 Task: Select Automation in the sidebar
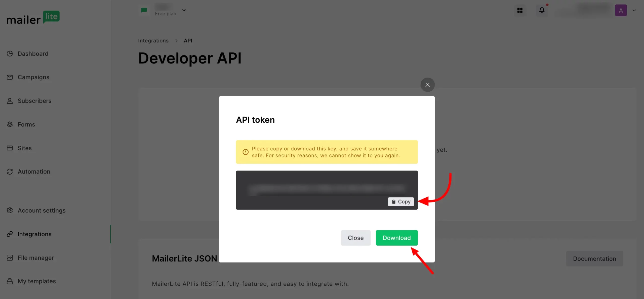point(34,172)
